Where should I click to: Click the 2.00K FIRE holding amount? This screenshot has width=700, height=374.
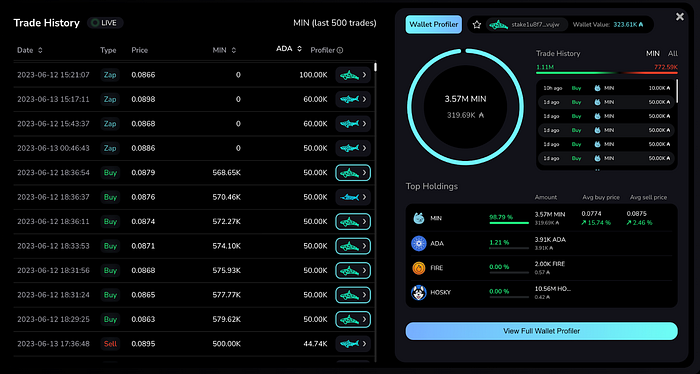point(550,264)
